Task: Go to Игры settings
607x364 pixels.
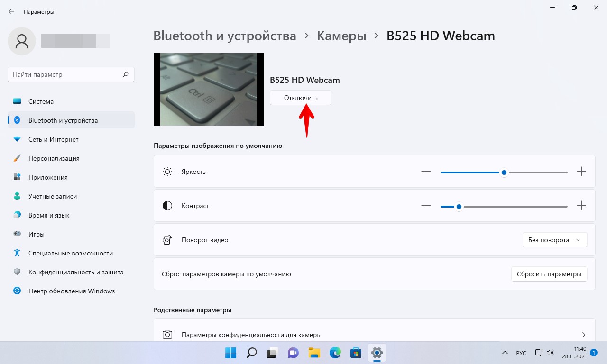Action: [71, 234]
